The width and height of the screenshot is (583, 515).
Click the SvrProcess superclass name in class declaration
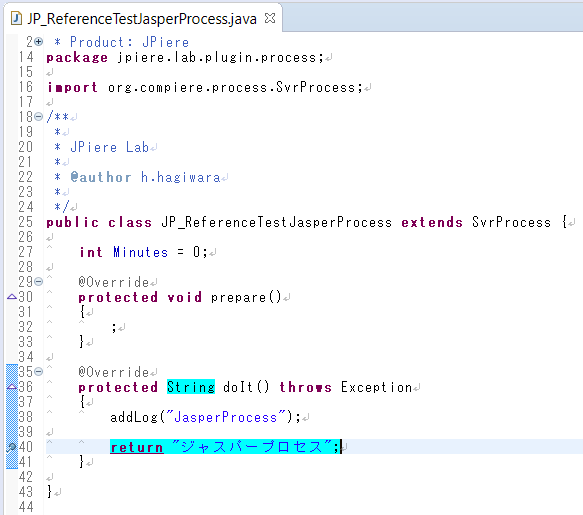tap(511, 222)
